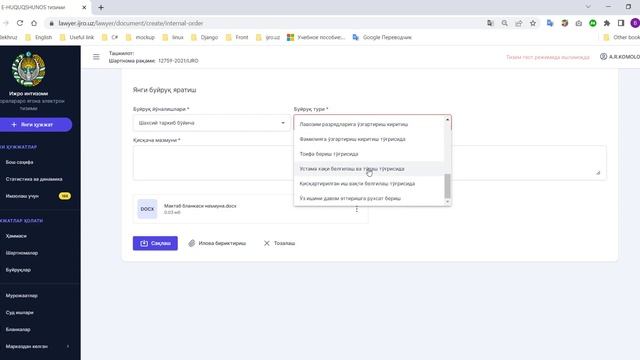Image resolution: width=640 pixels, height=360 pixels.
Task: Select Фамилияга ўзгартириш киритиш тўғрисида option
Action: pos(369,139)
